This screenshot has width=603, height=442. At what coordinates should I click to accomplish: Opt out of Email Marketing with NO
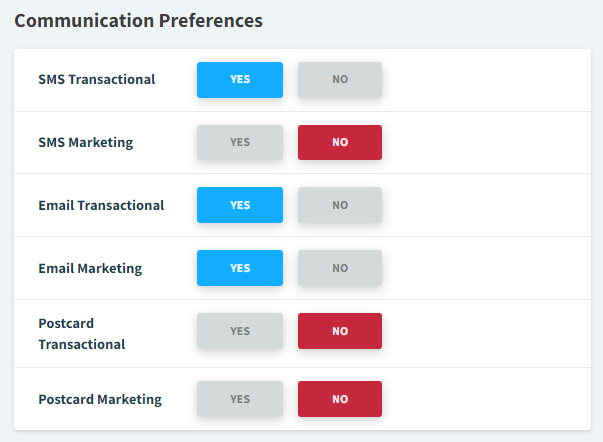(x=340, y=268)
